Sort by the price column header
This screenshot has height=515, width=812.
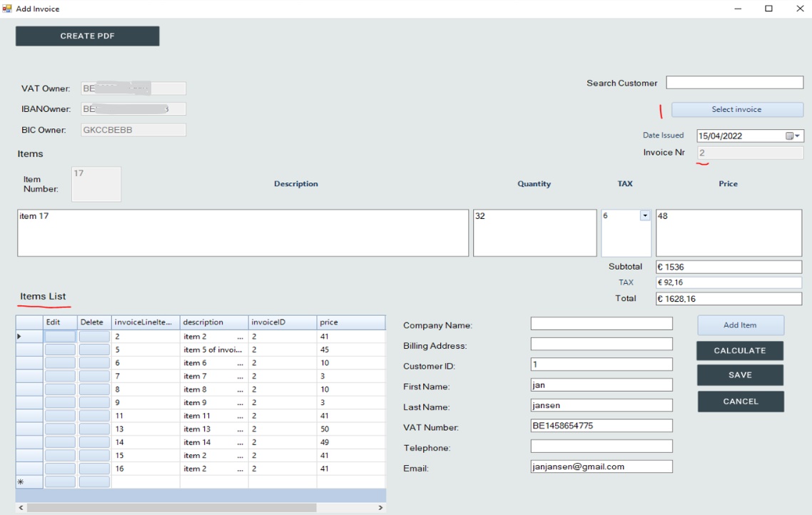coord(350,322)
